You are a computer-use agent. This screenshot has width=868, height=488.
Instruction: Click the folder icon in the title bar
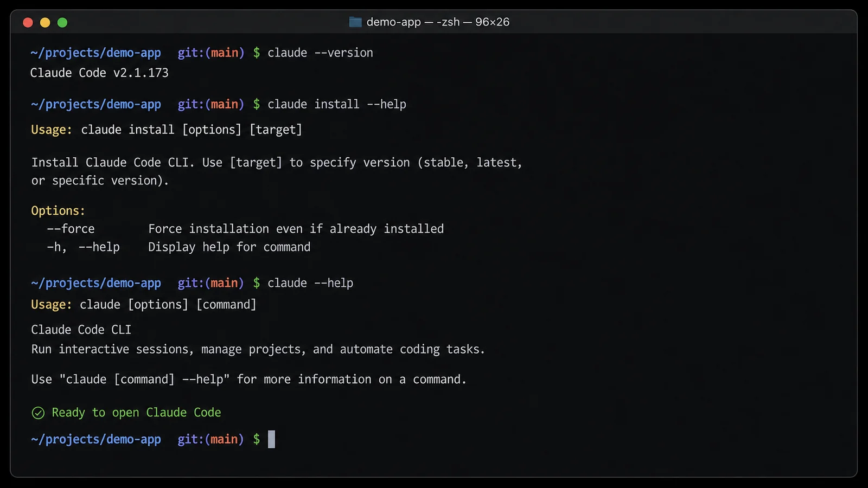(x=355, y=22)
